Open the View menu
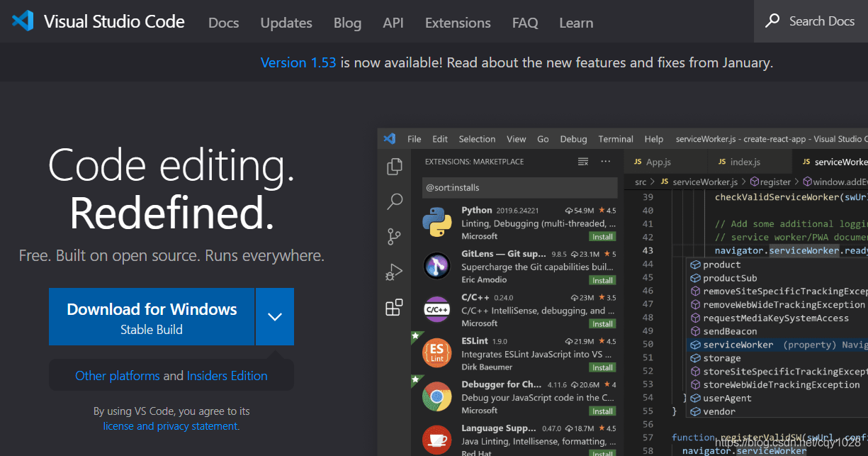Viewport: 868px width, 456px height. (x=517, y=139)
